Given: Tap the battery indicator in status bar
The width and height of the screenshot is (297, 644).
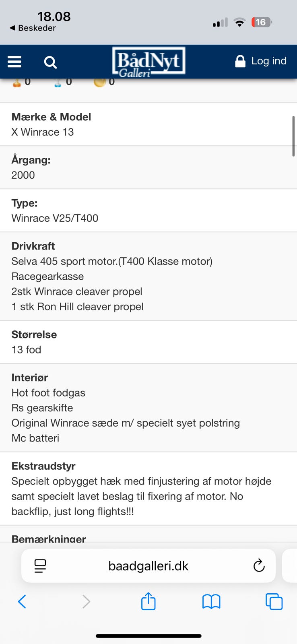Looking at the screenshot, I should pyautogui.click(x=261, y=22).
